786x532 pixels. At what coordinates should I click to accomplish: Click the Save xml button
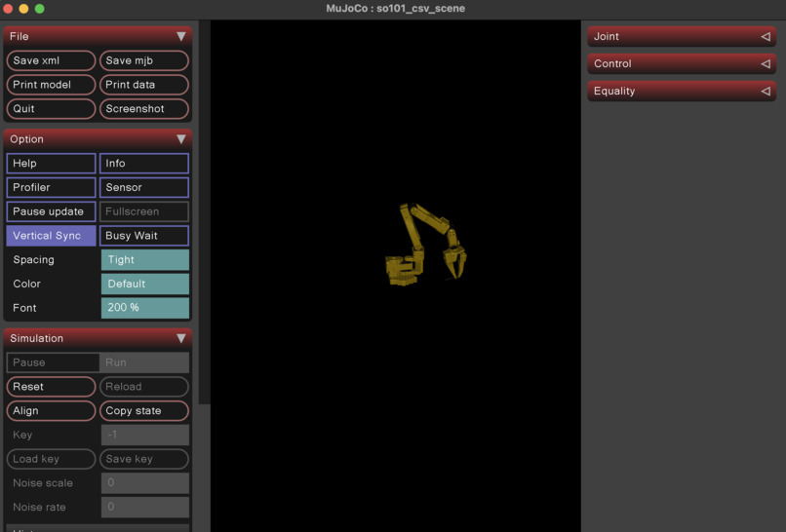(51, 60)
